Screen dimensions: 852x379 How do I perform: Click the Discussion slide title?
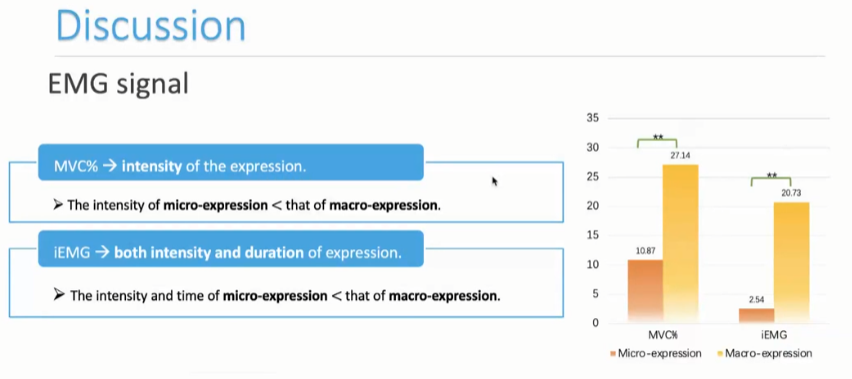pyautogui.click(x=151, y=25)
